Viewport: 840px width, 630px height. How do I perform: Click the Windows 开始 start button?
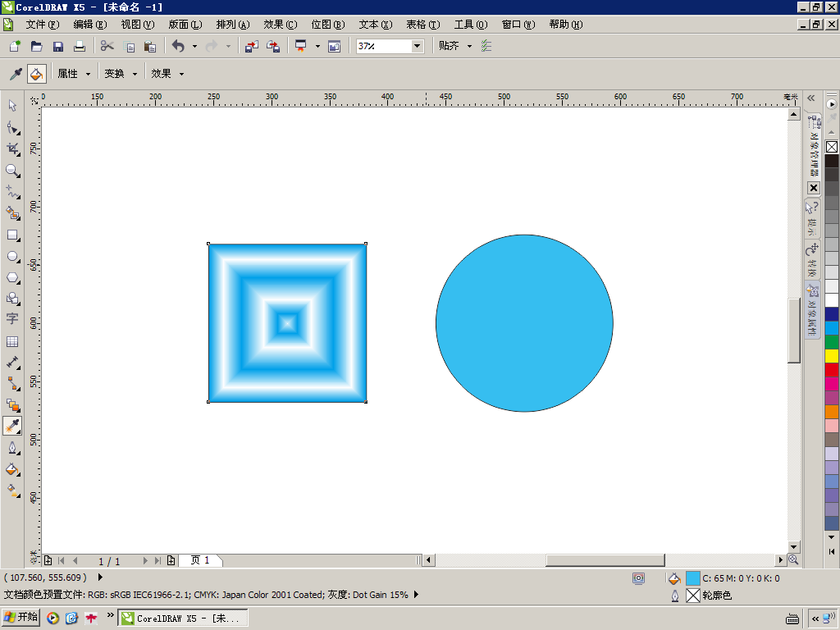[22, 617]
